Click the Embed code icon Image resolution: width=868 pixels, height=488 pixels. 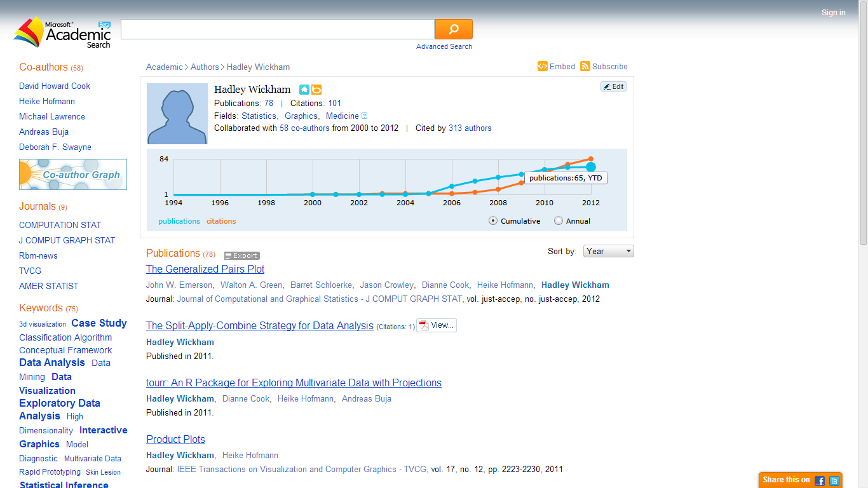click(x=542, y=66)
